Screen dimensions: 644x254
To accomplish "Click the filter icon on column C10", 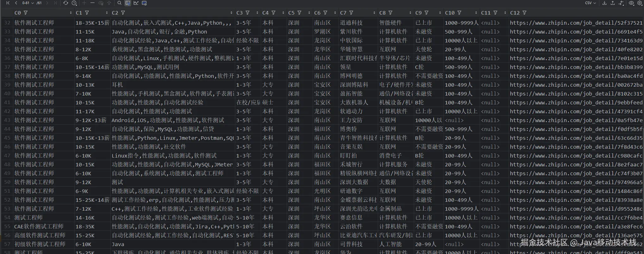I will 459,13.
